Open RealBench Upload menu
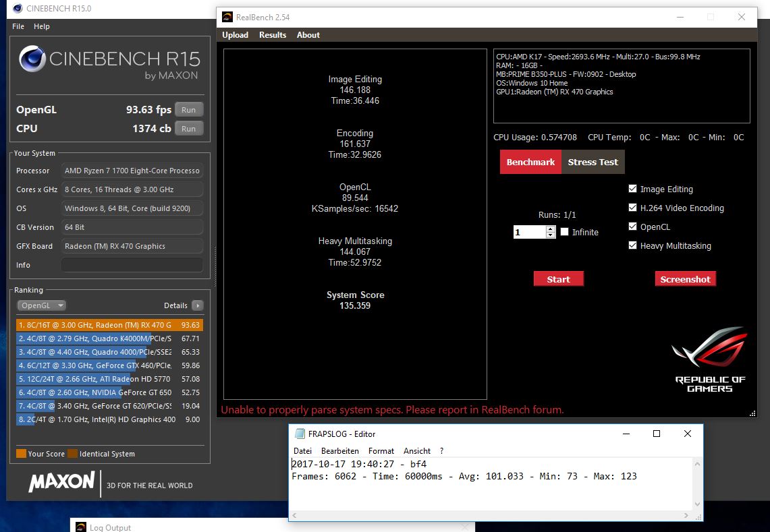770x532 pixels. click(236, 35)
